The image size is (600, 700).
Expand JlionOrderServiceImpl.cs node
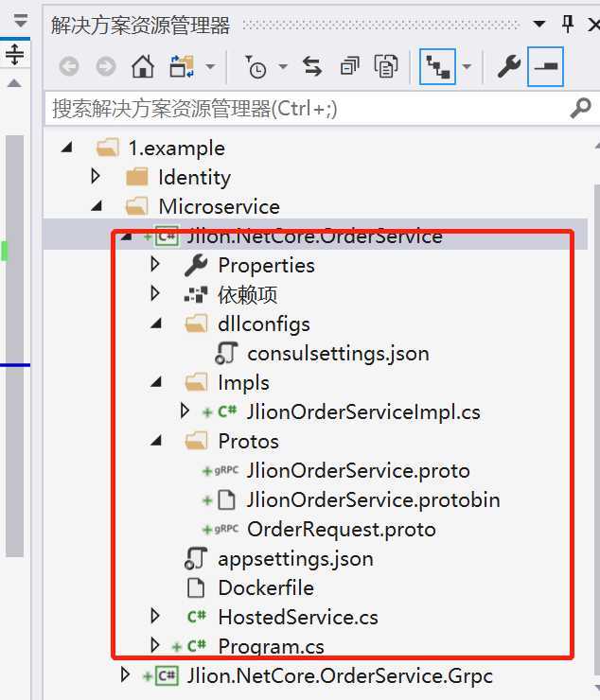click(x=185, y=411)
